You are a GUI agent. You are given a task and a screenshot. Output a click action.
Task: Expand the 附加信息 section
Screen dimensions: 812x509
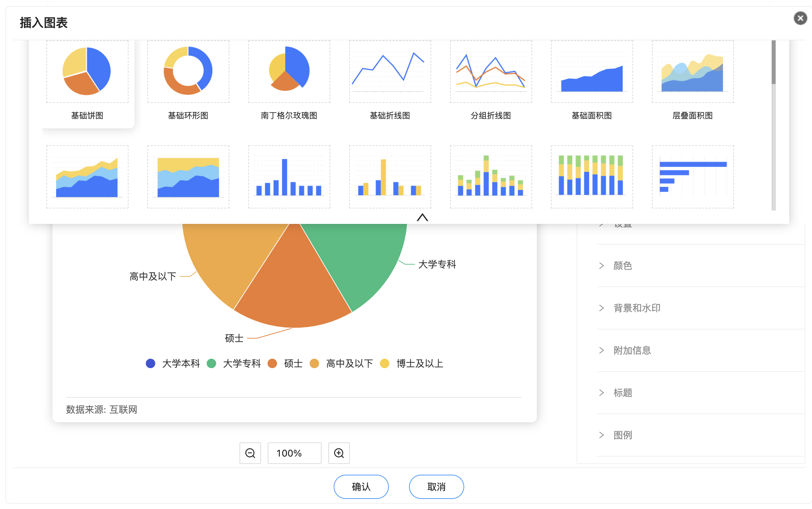(x=701, y=350)
